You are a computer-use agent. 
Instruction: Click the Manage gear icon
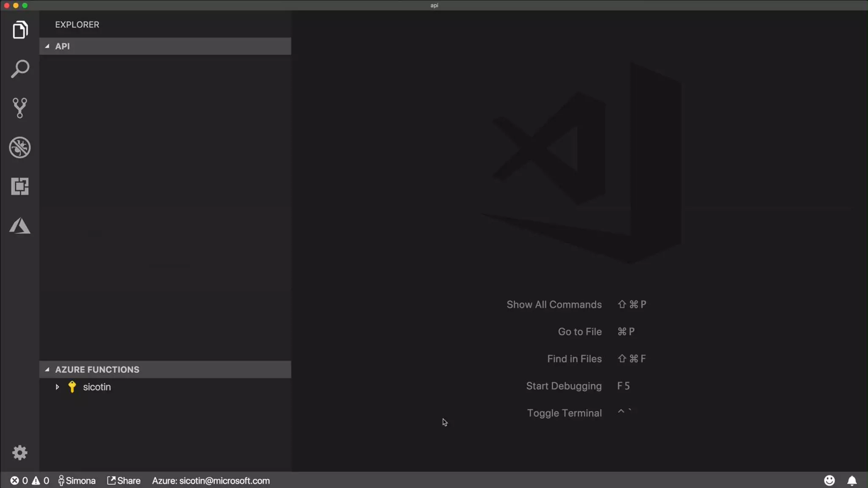tap(20, 453)
